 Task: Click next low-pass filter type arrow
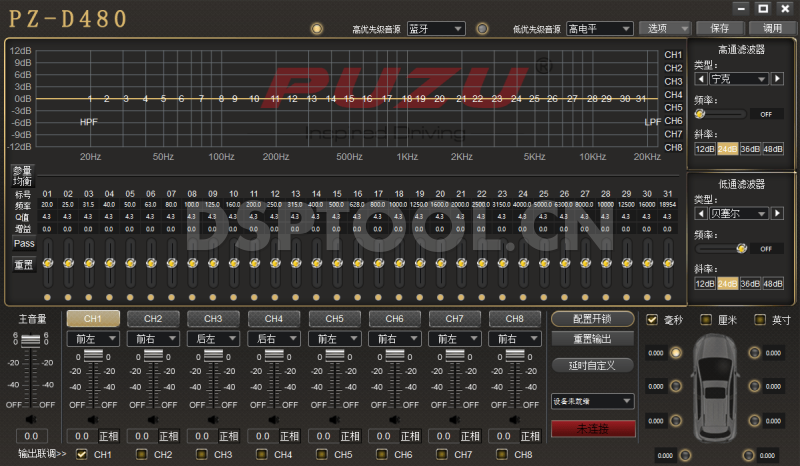(x=777, y=213)
